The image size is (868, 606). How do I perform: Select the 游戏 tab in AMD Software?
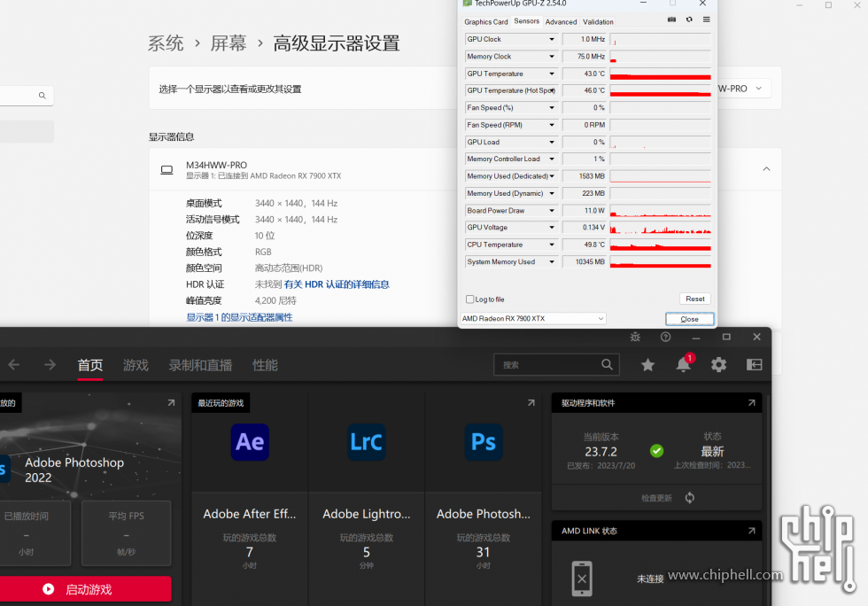136,365
